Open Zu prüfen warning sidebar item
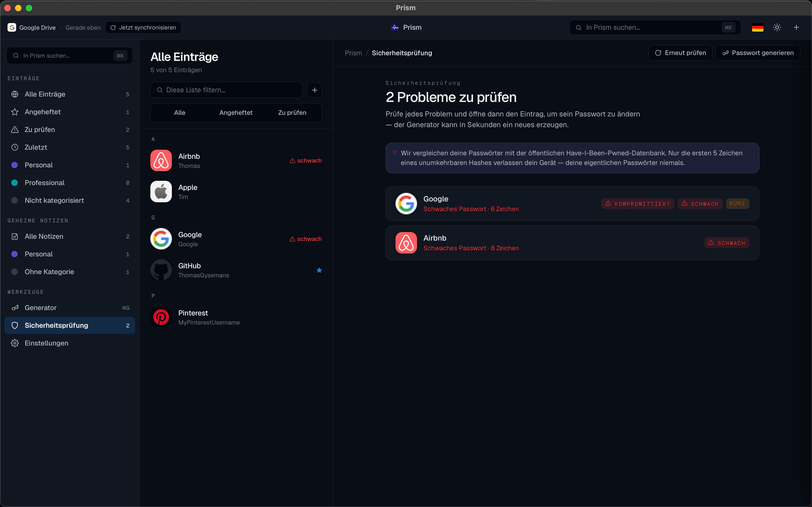Screen dimensions: 812x507 click(70, 129)
